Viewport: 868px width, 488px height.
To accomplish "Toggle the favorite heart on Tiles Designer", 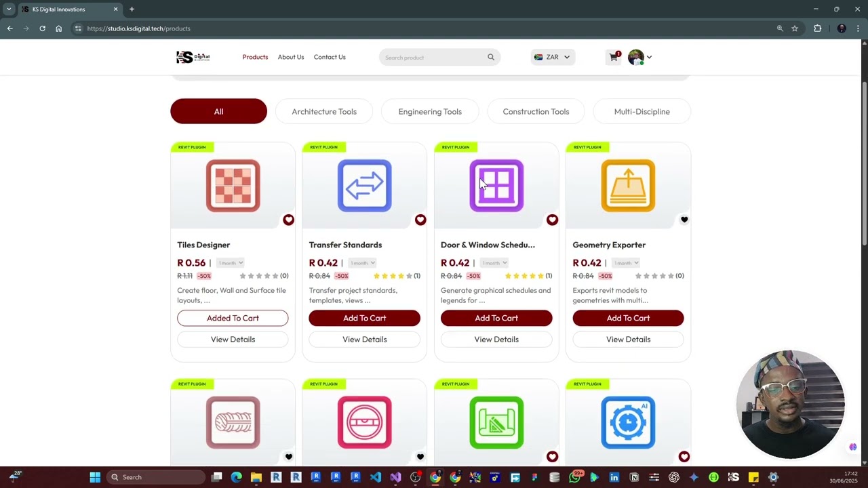I will 288,220.
